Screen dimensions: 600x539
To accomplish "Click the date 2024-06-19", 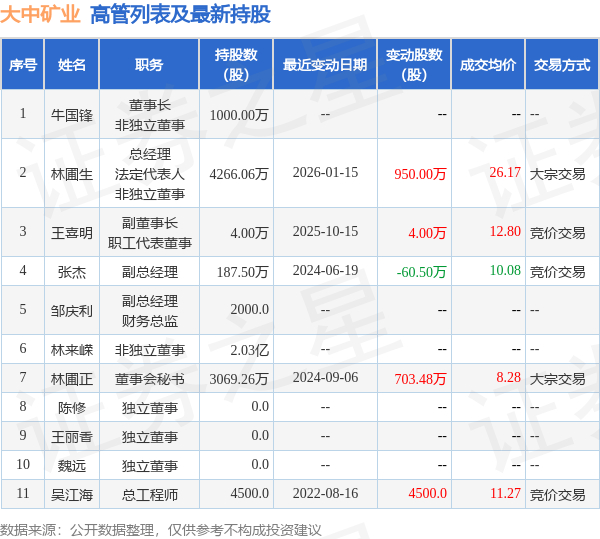I will 325,270.
